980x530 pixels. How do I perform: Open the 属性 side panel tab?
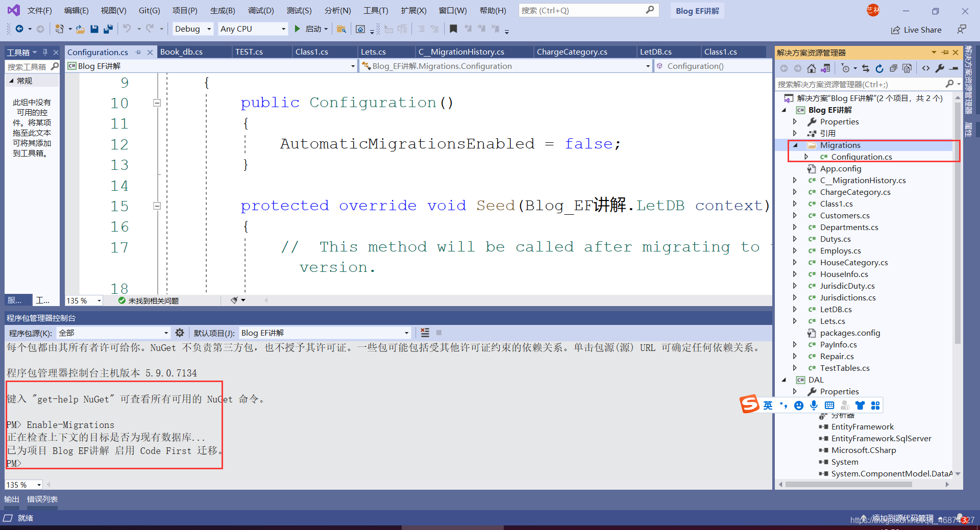(x=969, y=129)
